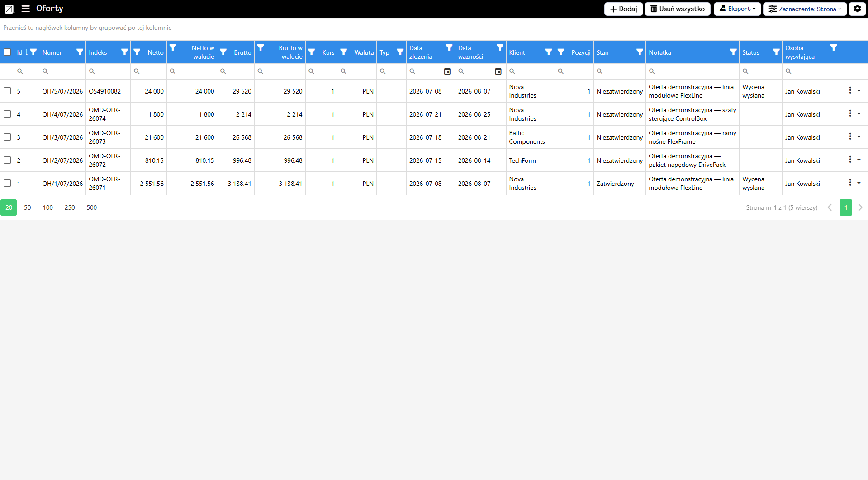This screenshot has width=868, height=480.
Task: Click the Usuń wszystko button
Action: (677, 9)
